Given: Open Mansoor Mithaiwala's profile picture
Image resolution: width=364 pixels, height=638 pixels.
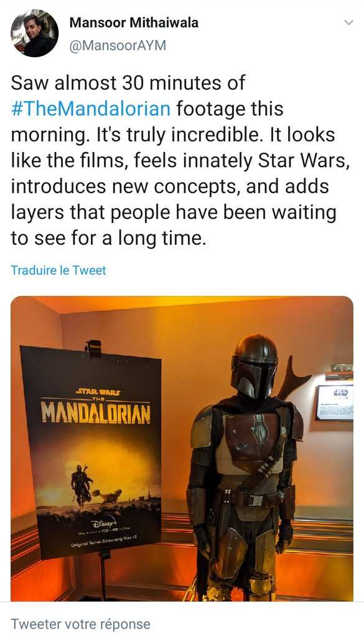Looking at the screenshot, I should pyautogui.click(x=34, y=34).
